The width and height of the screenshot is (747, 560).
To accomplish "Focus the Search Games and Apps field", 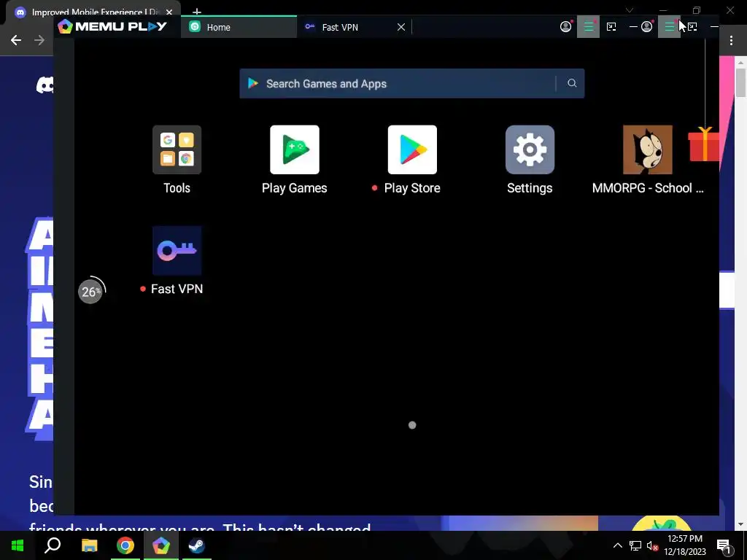I will click(x=411, y=83).
